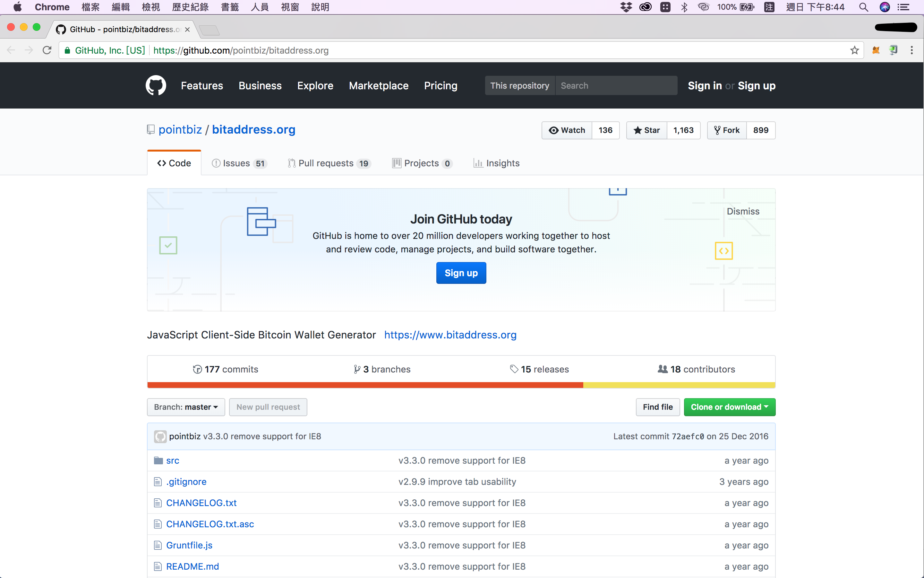Click Sign up in the header
Viewport: 924px width, 578px height.
tap(757, 86)
